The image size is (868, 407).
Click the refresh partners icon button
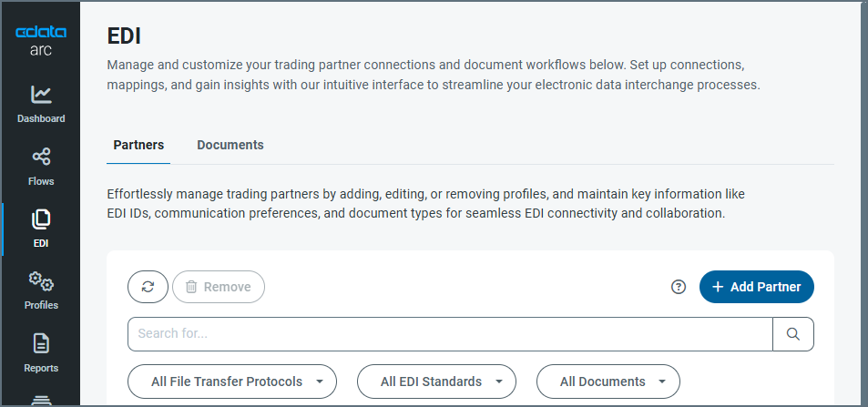pos(148,287)
